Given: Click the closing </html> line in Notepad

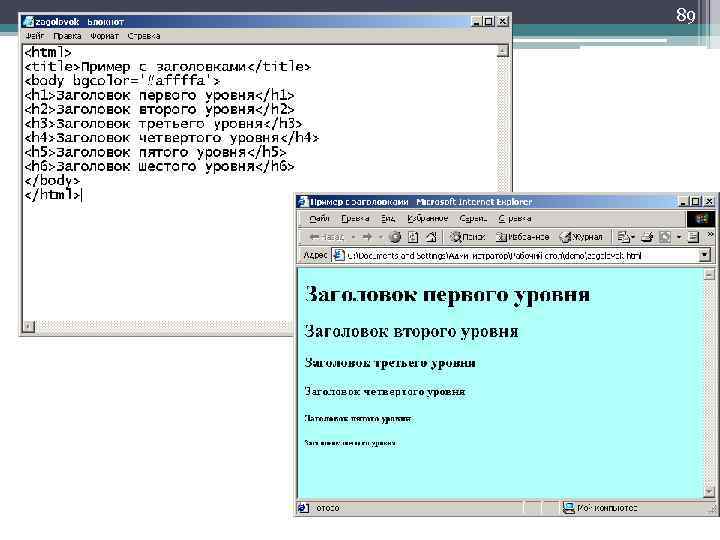Looking at the screenshot, I should pyautogui.click(x=53, y=195).
